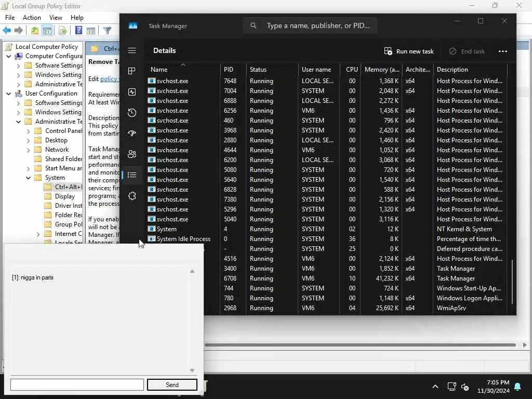Viewport: 532px width, 399px height.
Task: Click the Task Manager search magnifier icon
Action: [x=254, y=25]
